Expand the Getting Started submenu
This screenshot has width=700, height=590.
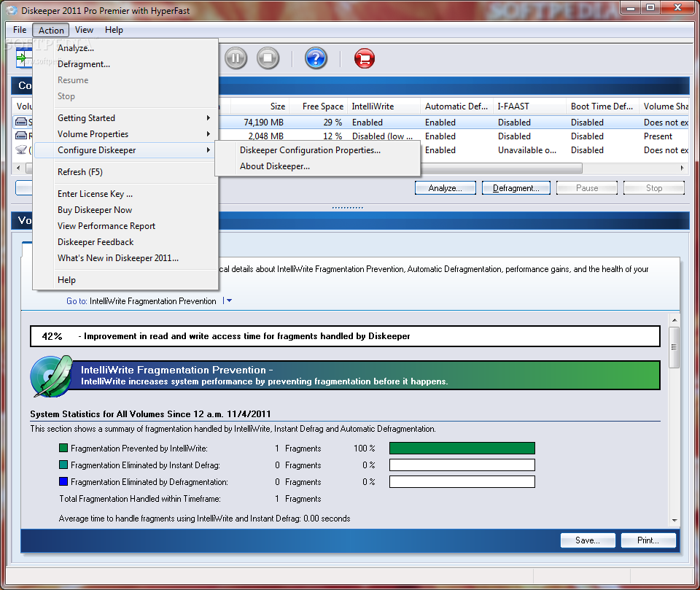coord(126,118)
